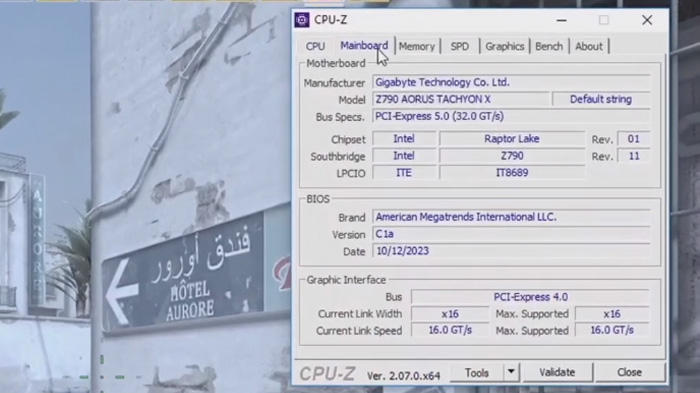Switch to the CPU tab
The width and height of the screenshot is (700, 393).
tap(315, 46)
